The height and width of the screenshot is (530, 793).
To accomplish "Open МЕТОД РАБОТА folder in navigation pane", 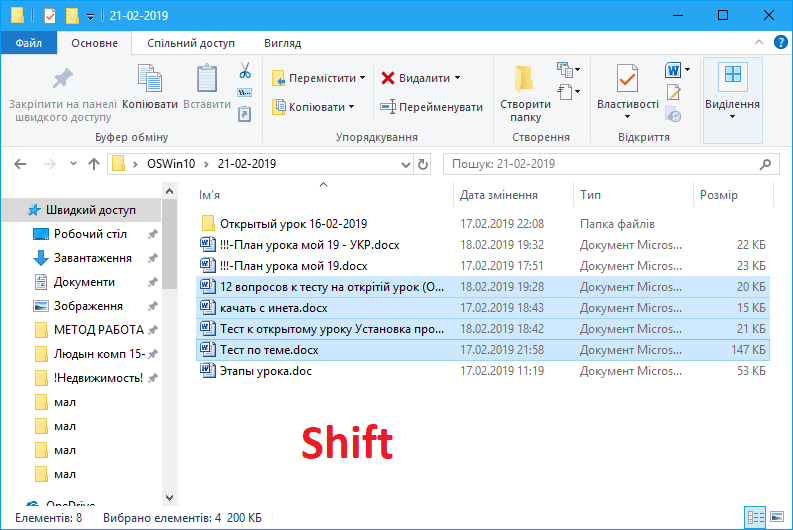I will tap(99, 330).
